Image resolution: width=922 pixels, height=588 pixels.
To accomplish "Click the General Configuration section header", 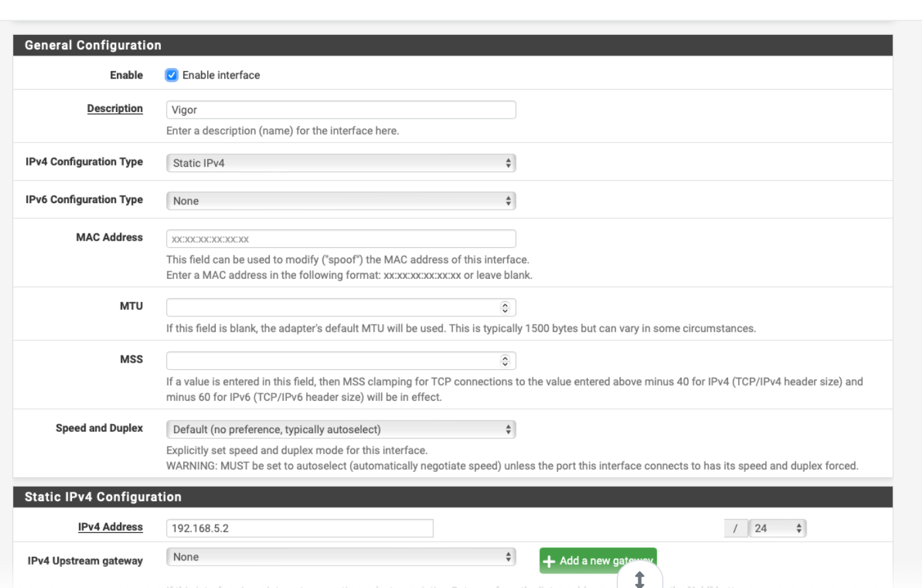I will tap(452, 45).
